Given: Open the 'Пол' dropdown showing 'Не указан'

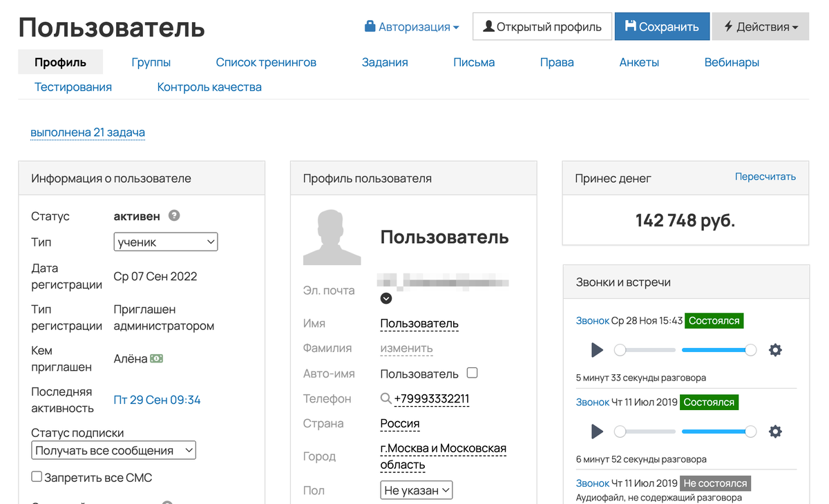Looking at the screenshot, I should (x=416, y=490).
